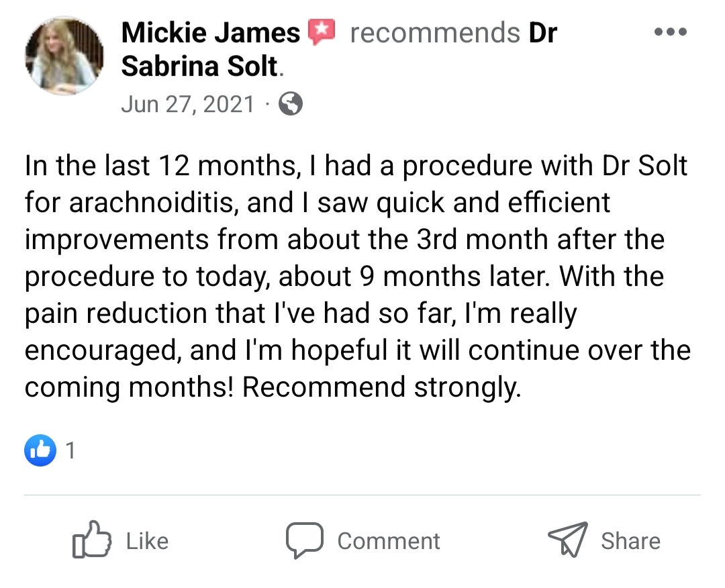The image size is (725, 588).
Task: Tap the Comment text label
Action: [389, 541]
